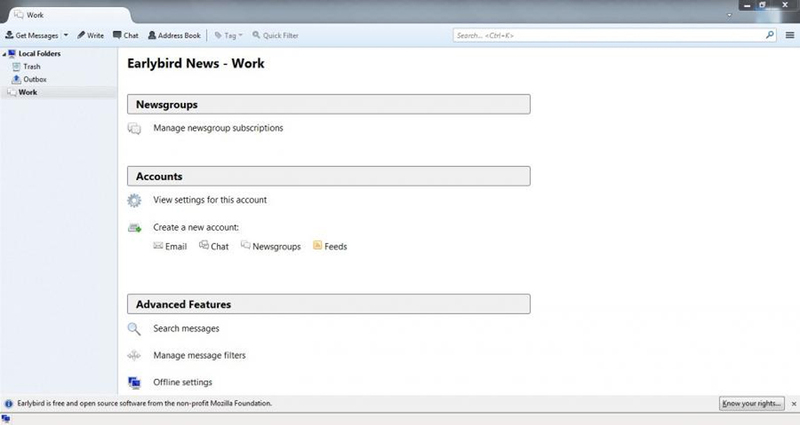
Task: Click the Chat bubble icon under new account
Action: tap(204, 245)
